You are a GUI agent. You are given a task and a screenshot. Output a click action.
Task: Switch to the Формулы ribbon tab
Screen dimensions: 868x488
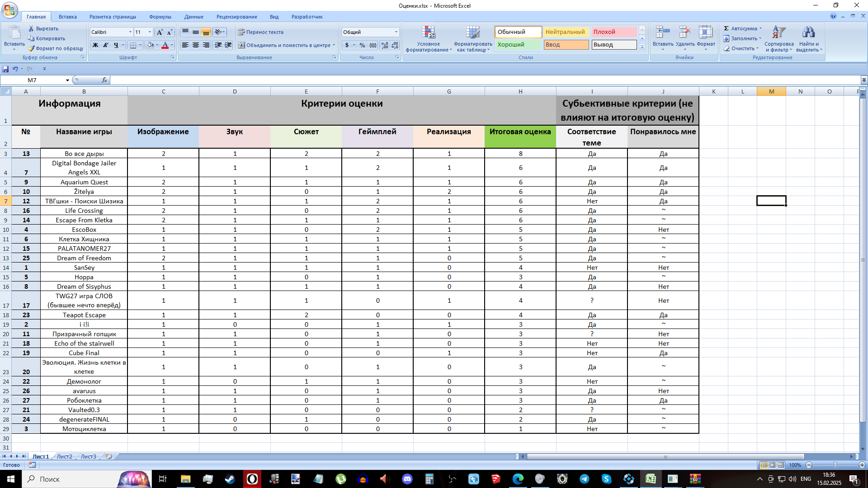point(160,17)
